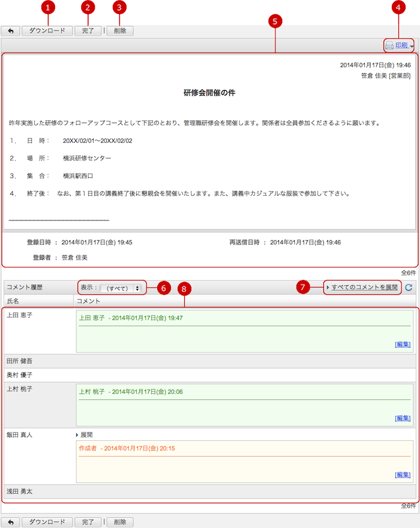Click the bottom ダウンロード button
Viewport: 420px width, 528px height.
point(47,522)
